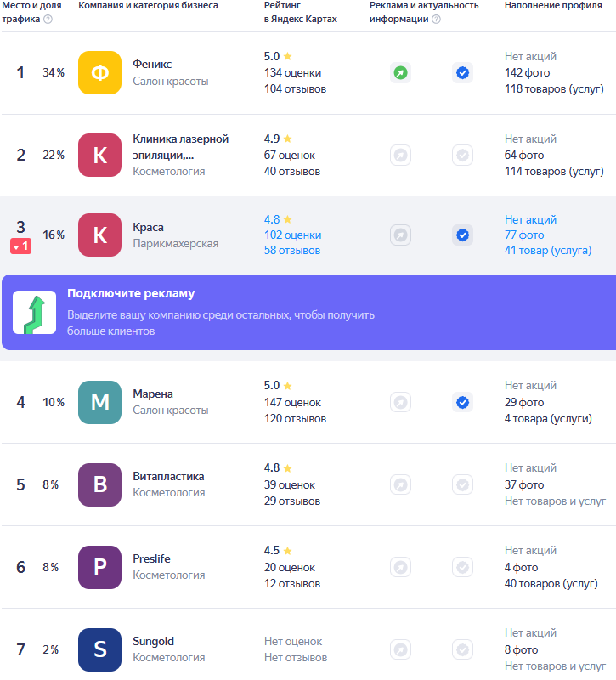Click the '134 оценки' text
The image size is (616, 680).
292,73
